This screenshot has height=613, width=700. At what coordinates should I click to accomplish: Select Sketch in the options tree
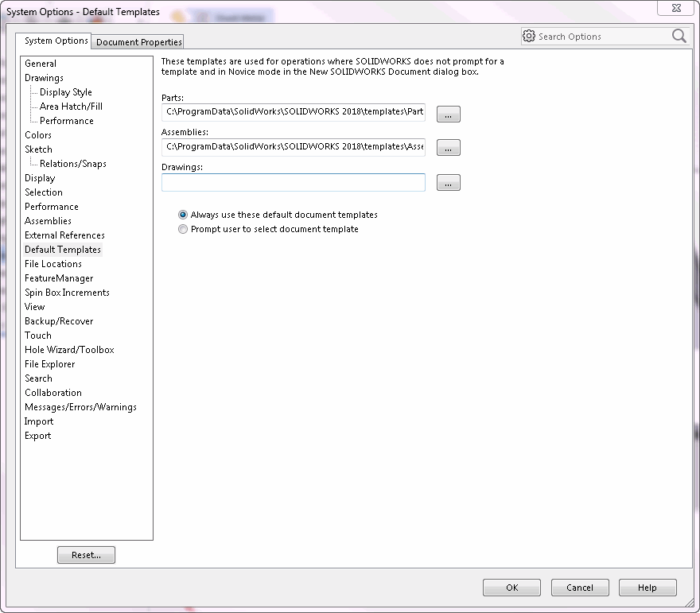38,149
